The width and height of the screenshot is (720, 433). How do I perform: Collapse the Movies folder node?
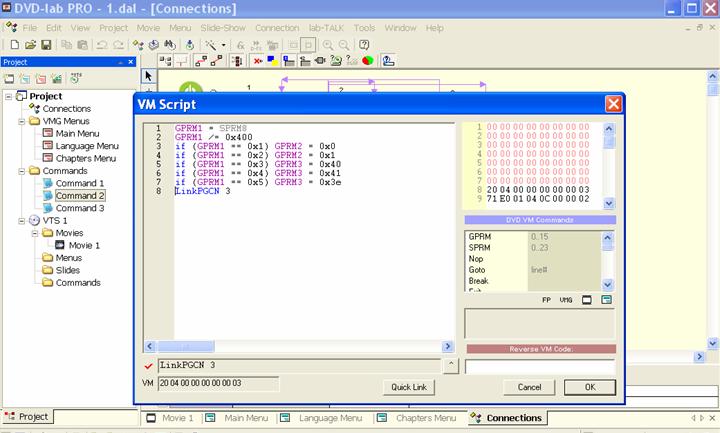pyautogui.click(x=35, y=233)
